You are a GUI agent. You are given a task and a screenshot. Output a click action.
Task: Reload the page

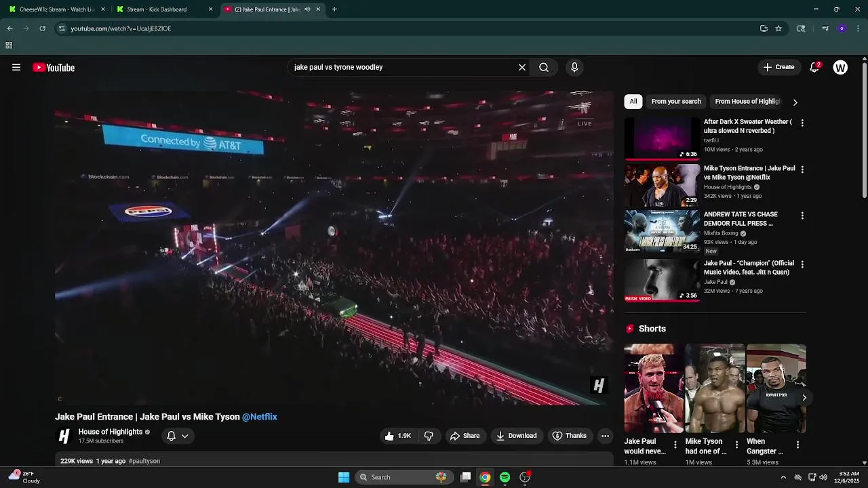click(x=42, y=28)
